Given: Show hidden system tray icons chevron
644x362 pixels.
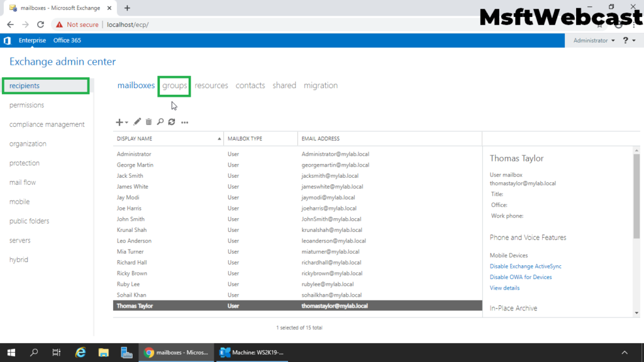Looking at the screenshot, I should pyautogui.click(x=625, y=353).
